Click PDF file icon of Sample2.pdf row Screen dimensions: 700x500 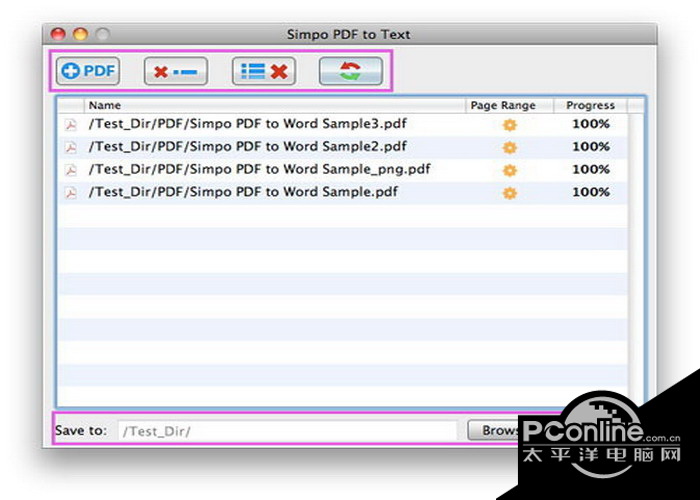click(x=71, y=147)
